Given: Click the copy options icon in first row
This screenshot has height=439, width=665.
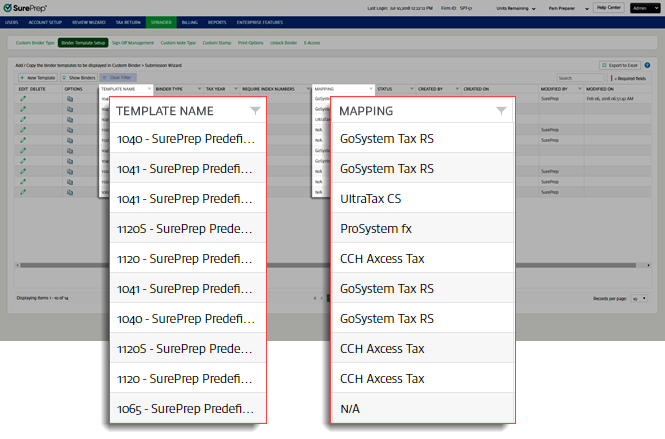Looking at the screenshot, I should tap(69, 100).
